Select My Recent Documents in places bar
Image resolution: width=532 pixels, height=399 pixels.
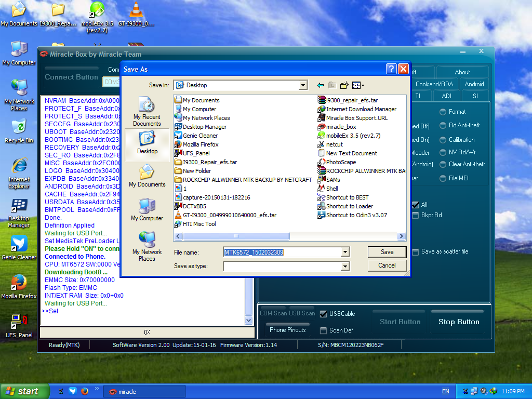147,111
